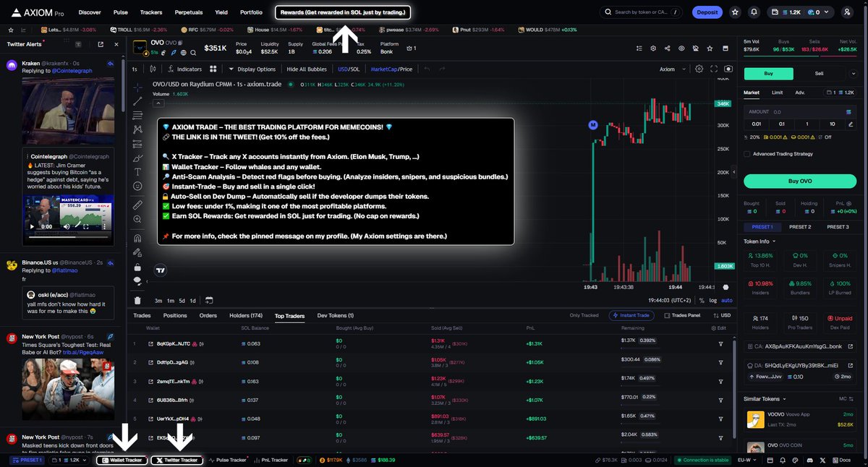The image size is (868, 467).
Task: Select the text annotation tool
Action: [x=137, y=172]
